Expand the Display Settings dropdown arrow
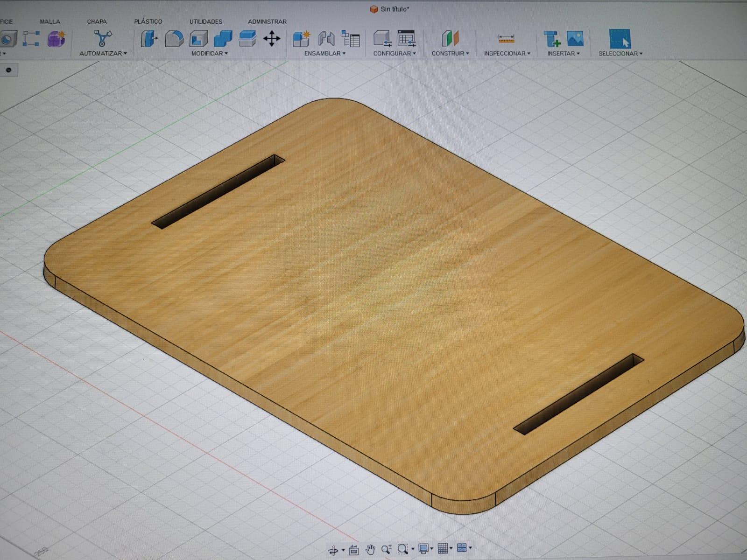Image resolution: width=747 pixels, height=560 pixels. (x=432, y=548)
